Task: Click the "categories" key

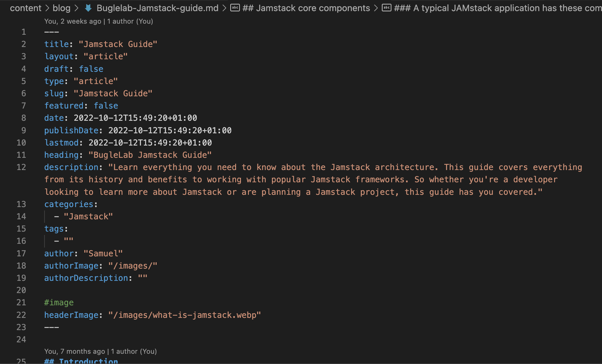Action: [69, 204]
